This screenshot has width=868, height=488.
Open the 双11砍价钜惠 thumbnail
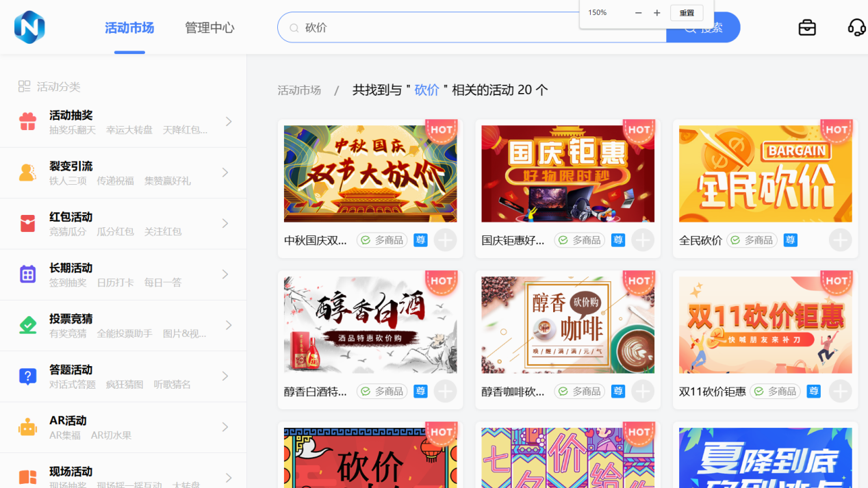[x=765, y=325]
